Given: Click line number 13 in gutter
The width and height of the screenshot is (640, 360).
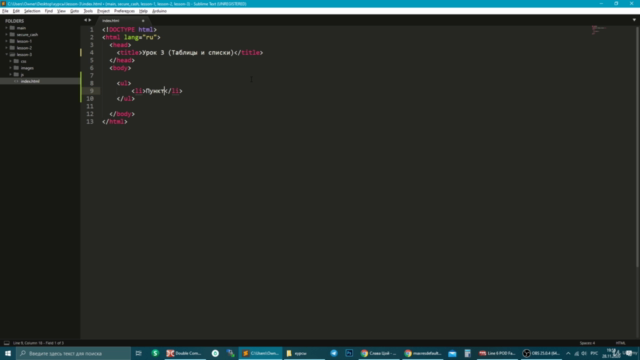Looking at the screenshot, I should click(x=90, y=122).
